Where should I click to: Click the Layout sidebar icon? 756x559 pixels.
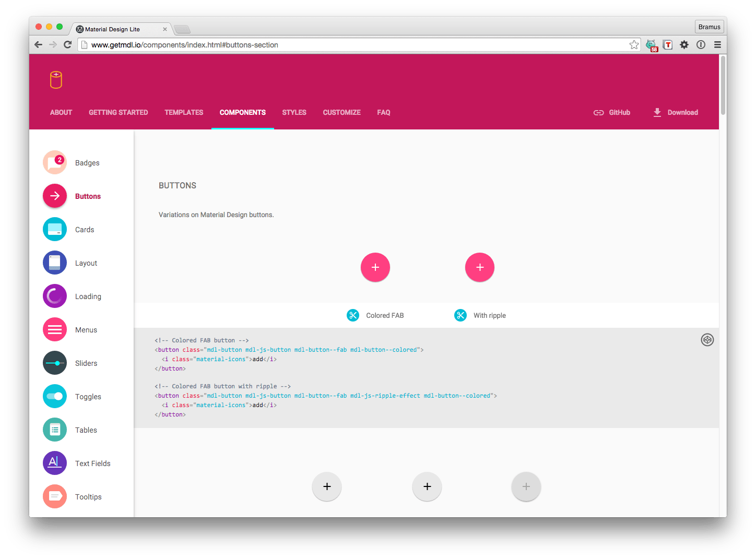(54, 263)
